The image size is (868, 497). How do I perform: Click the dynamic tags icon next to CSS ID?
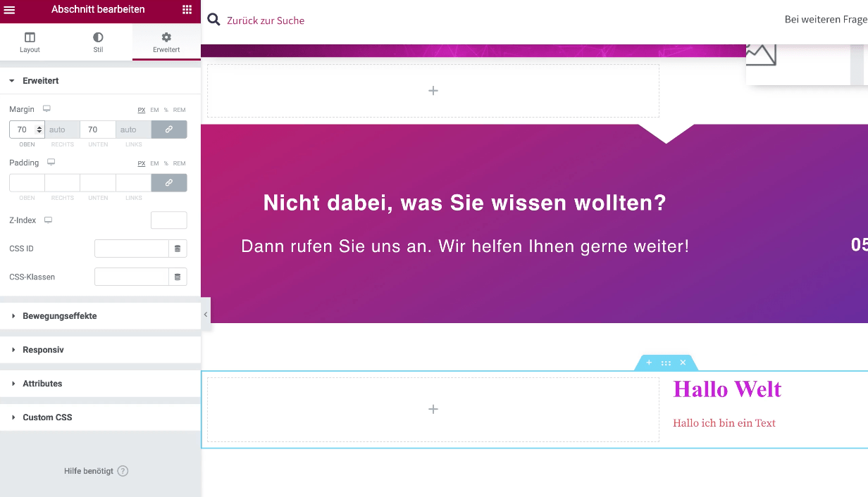178,249
